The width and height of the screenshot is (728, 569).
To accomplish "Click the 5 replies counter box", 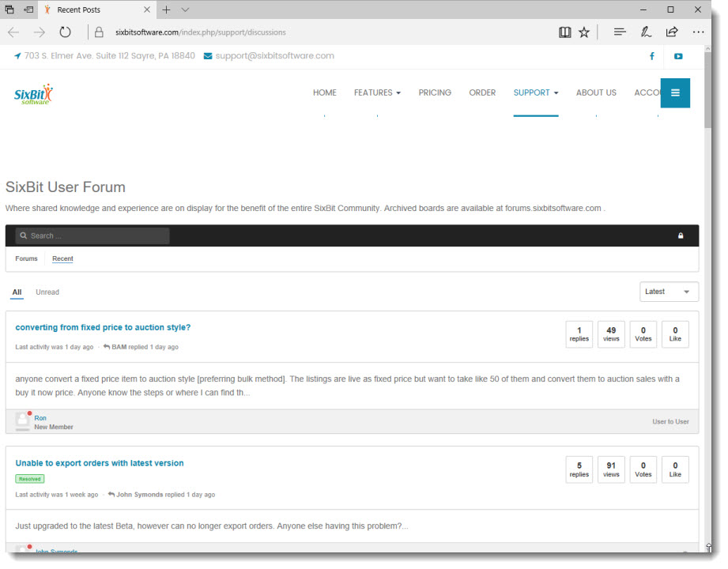I will click(x=579, y=469).
